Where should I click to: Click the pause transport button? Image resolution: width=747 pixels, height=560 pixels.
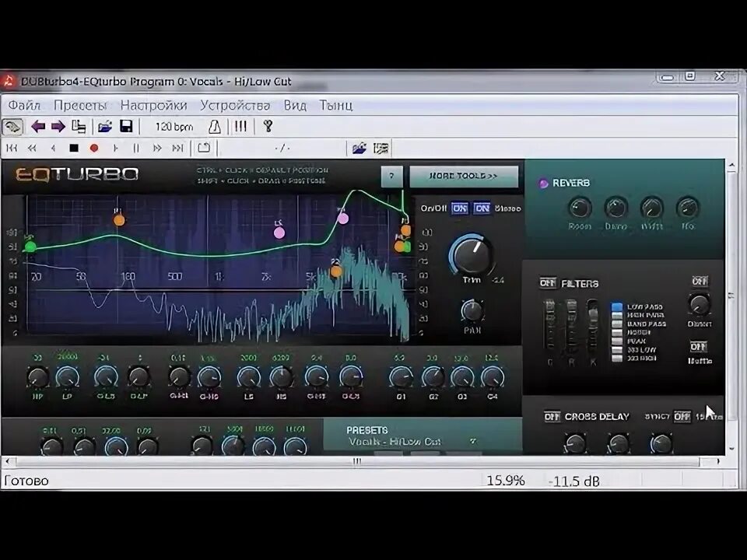(136, 149)
